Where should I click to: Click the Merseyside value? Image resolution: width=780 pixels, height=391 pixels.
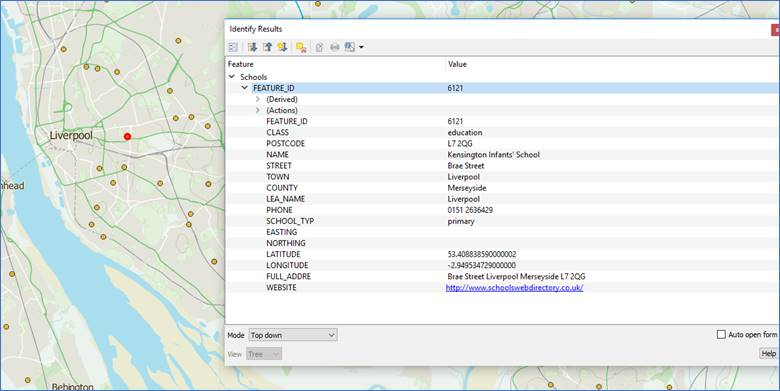467,188
